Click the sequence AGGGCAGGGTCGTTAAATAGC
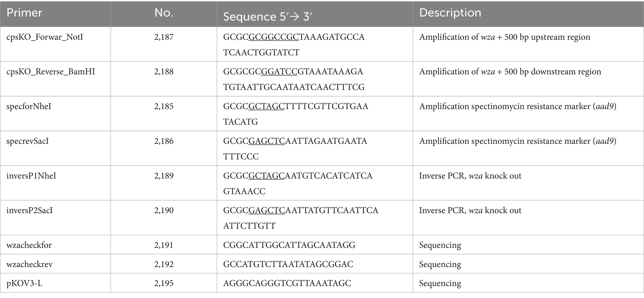Viewport: 644px width, 298px height. tap(287, 283)
